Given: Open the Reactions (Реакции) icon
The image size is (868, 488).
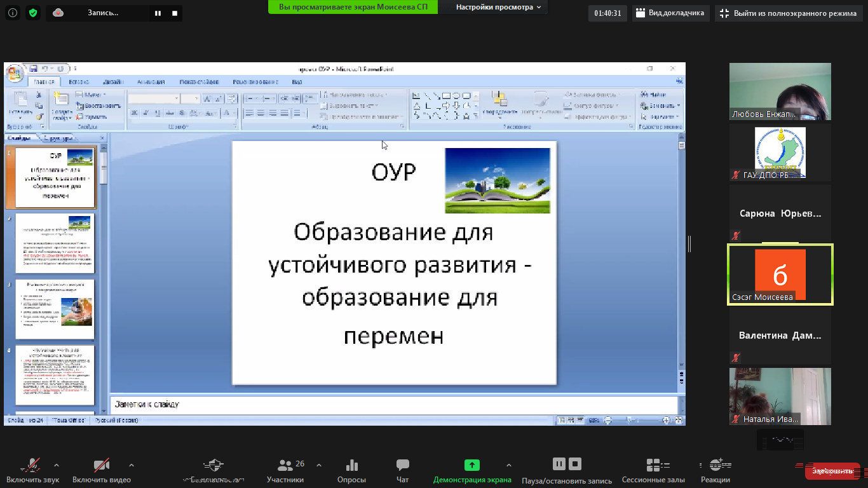Looking at the screenshot, I should (715, 466).
